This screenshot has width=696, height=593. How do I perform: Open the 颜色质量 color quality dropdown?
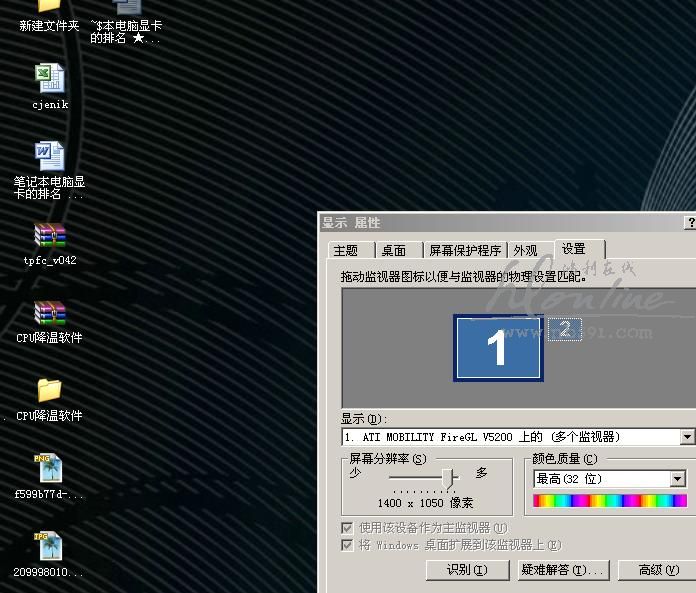click(x=677, y=479)
